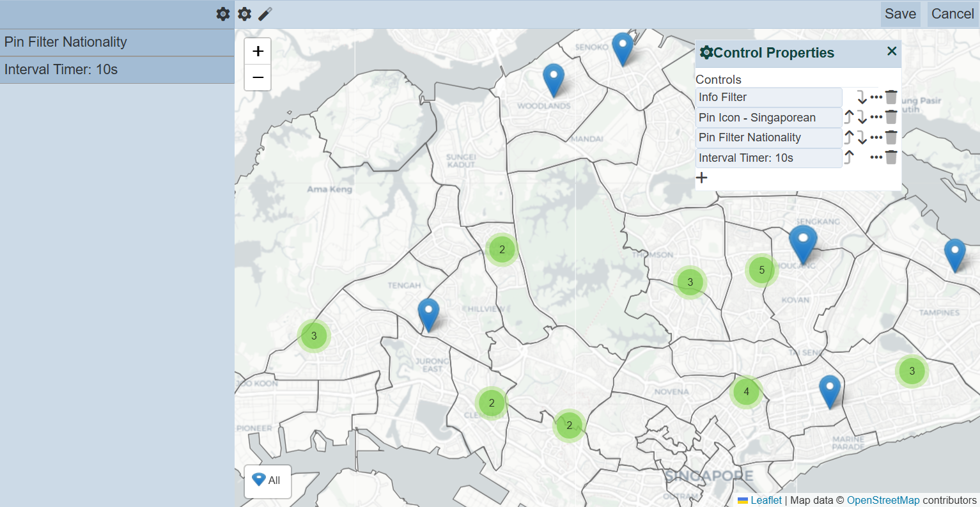Select Pin Filter Nationality in left sidebar
Image resolution: width=980 pixels, height=507 pixels.
[x=117, y=42]
